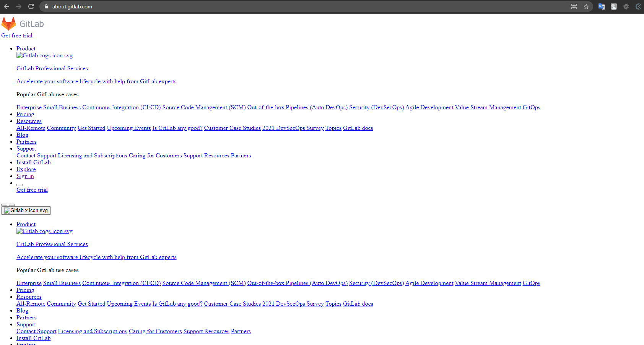
Task: Click the browser forward arrow
Action: point(19,6)
